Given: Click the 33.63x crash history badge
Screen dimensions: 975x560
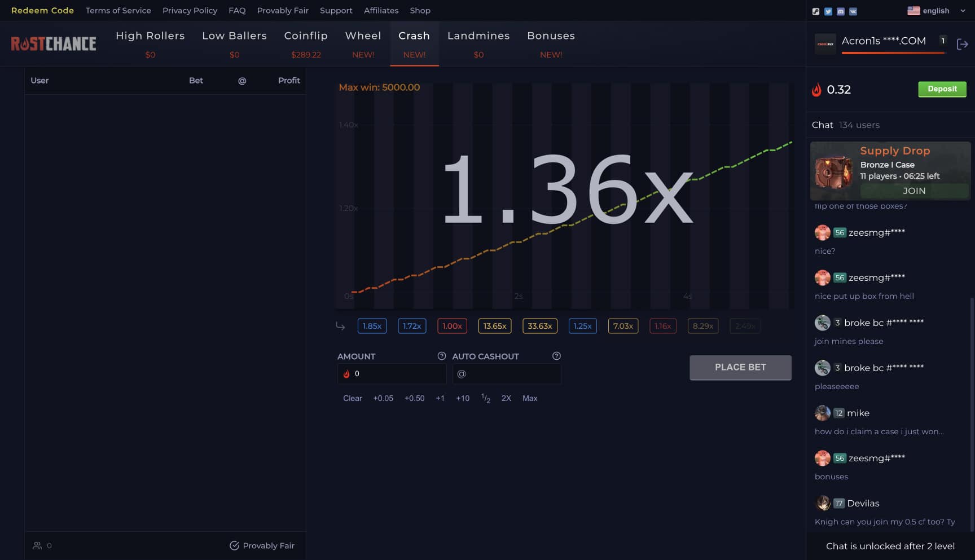Looking at the screenshot, I should click(x=539, y=326).
